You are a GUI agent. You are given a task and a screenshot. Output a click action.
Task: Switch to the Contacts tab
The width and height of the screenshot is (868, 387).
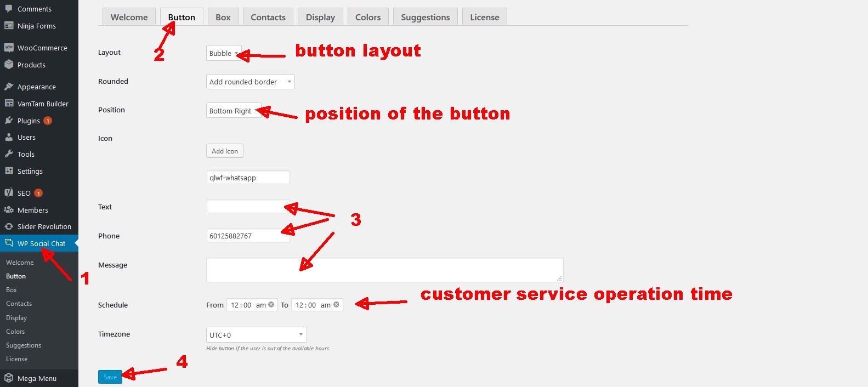268,17
